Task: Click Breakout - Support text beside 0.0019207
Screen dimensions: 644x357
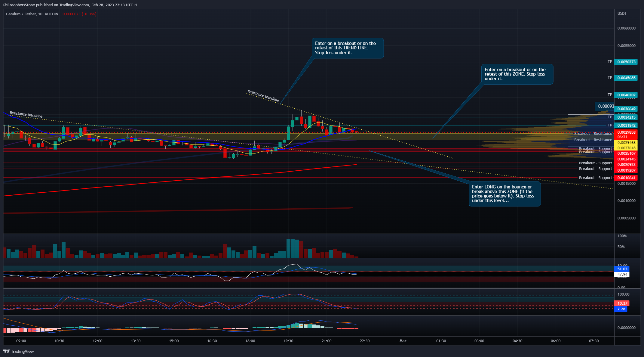Action: [x=595, y=169]
